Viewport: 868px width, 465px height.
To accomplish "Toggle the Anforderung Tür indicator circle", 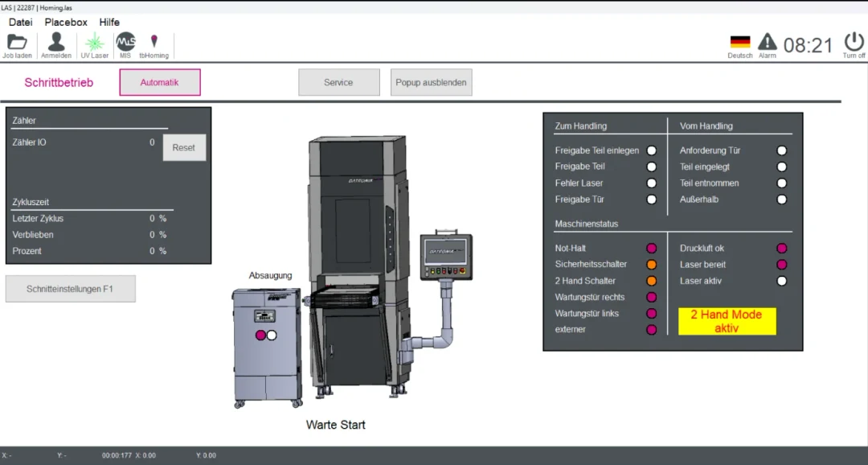I will click(782, 150).
